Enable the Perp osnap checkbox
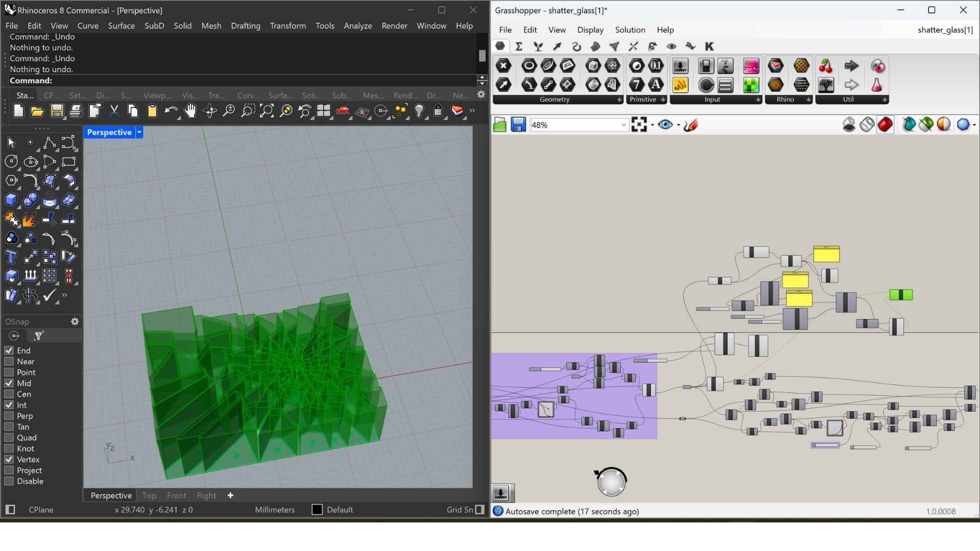Screen dimensions: 980x551 pyautogui.click(x=9, y=416)
